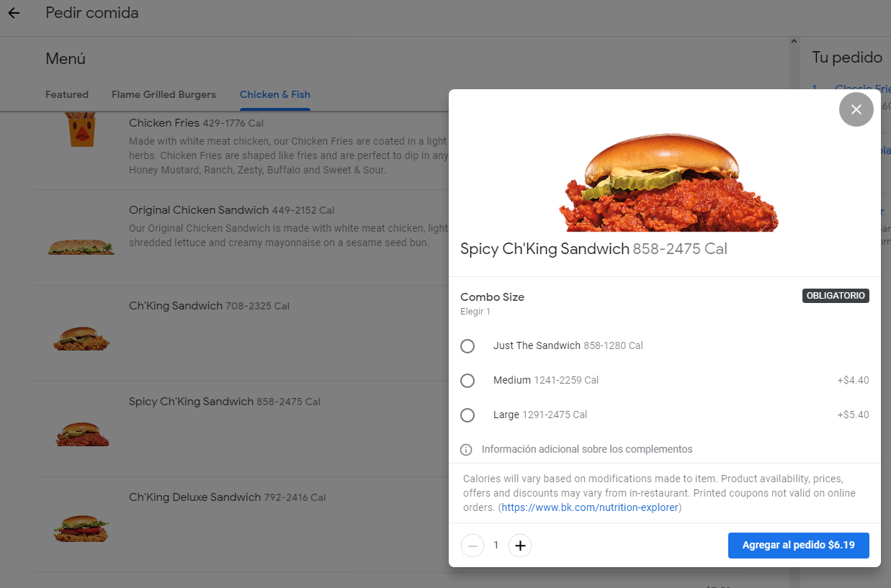Increase quantity with the plus button
Screen dimensions: 891x588
[520, 546]
